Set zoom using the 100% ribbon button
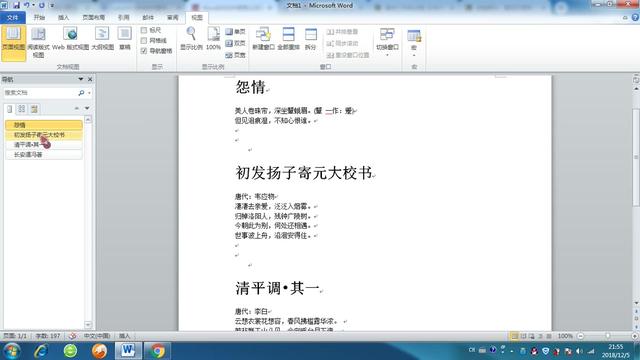The height and width of the screenshot is (360, 640). coord(213,39)
